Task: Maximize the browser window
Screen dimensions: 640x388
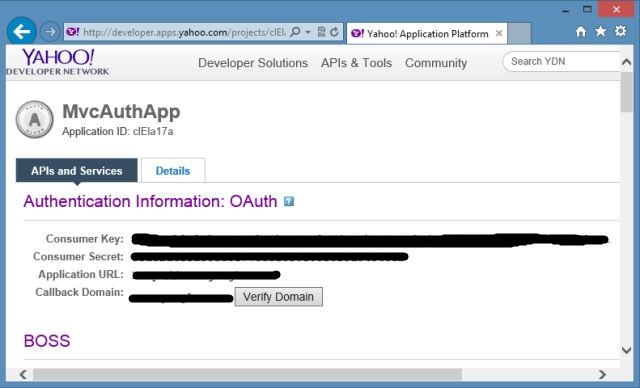Action: (x=587, y=9)
